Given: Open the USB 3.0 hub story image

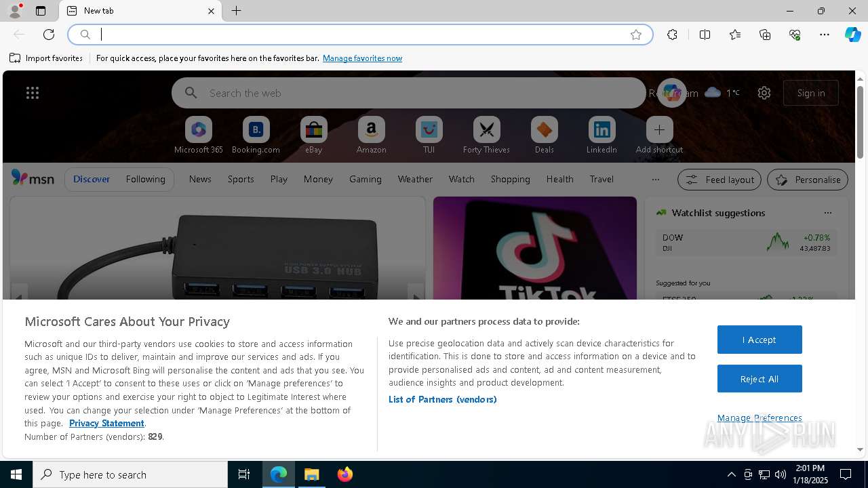Looking at the screenshot, I should pos(217,248).
